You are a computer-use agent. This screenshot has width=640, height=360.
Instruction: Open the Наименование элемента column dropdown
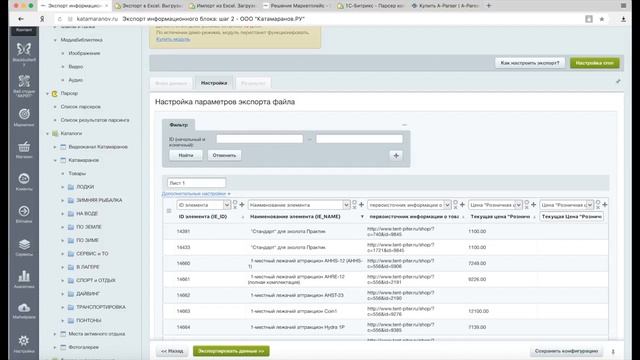[x=346, y=204]
